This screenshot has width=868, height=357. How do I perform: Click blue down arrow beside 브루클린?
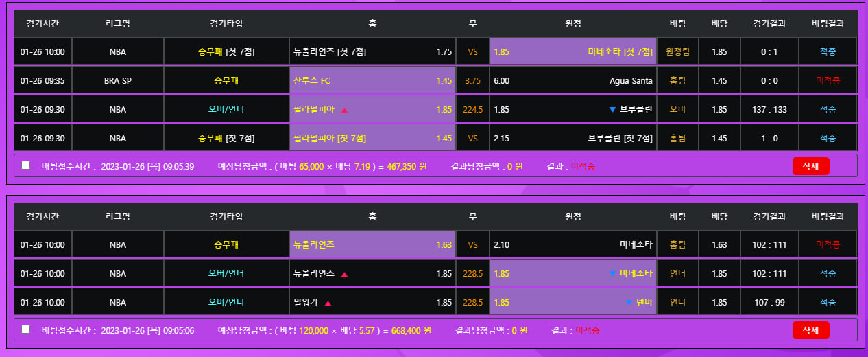click(x=612, y=110)
